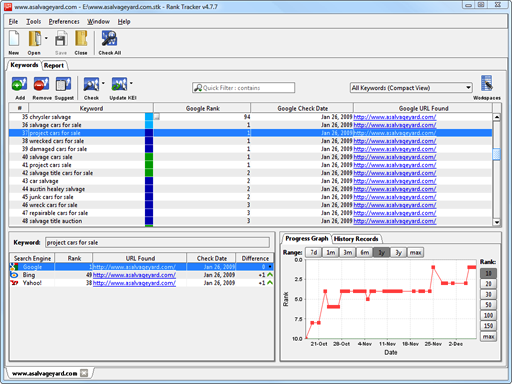Set graph range to 3m
This screenshot has width=512, height=384.
(348, 253)
